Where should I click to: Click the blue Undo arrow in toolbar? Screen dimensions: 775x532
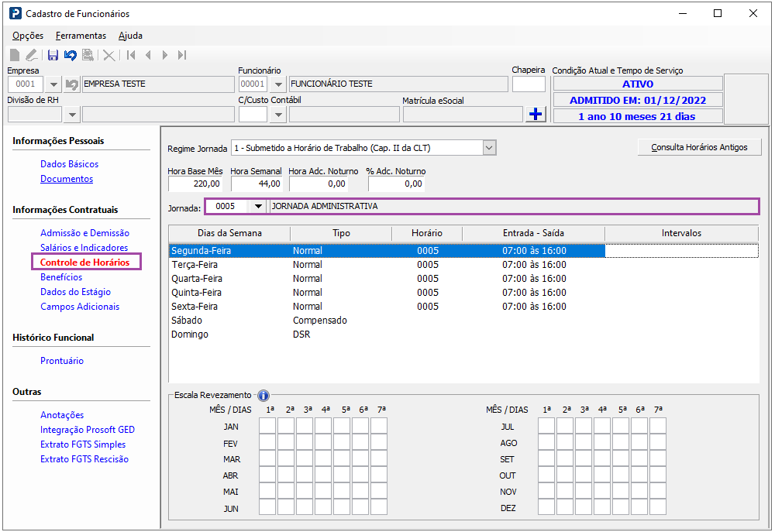[x=71, y=55]
